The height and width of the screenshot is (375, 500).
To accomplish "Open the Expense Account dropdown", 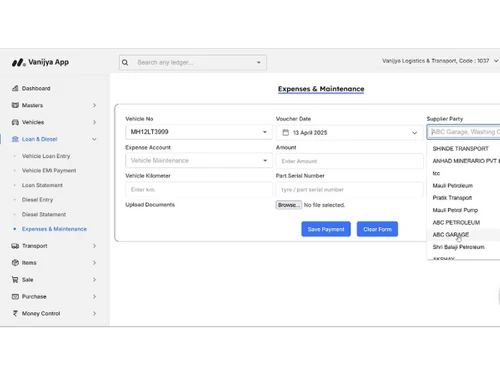I will pyautogui.click(x=265, y=161).
